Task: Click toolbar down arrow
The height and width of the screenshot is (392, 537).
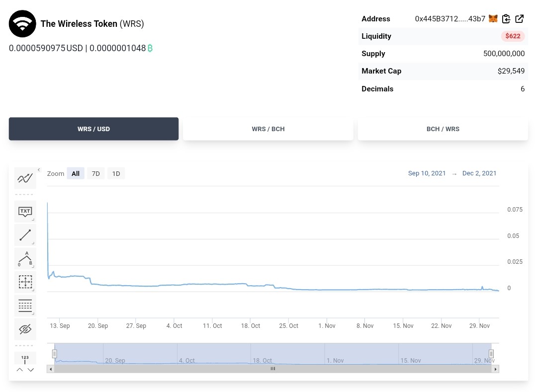Action: tap(31, 370)
